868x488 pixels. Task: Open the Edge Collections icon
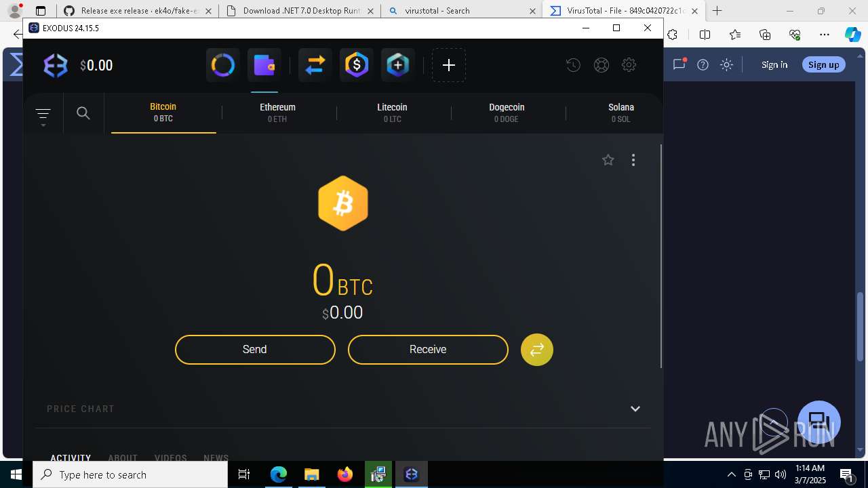point(765,35)
